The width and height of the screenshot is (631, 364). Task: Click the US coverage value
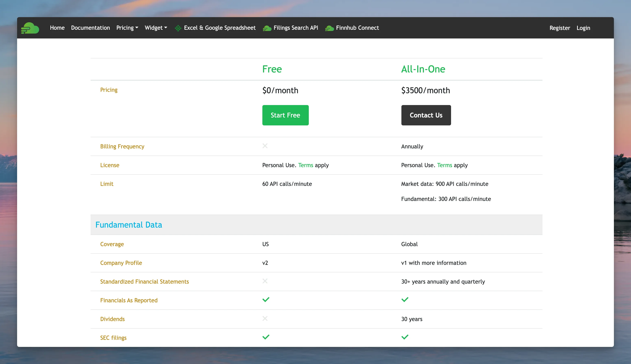click(265, 244)
